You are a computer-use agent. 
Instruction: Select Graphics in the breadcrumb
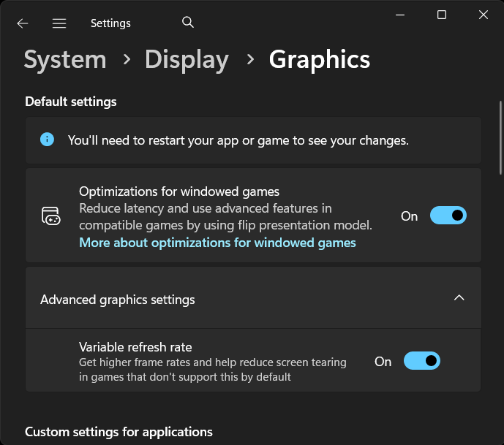(319, 60)
